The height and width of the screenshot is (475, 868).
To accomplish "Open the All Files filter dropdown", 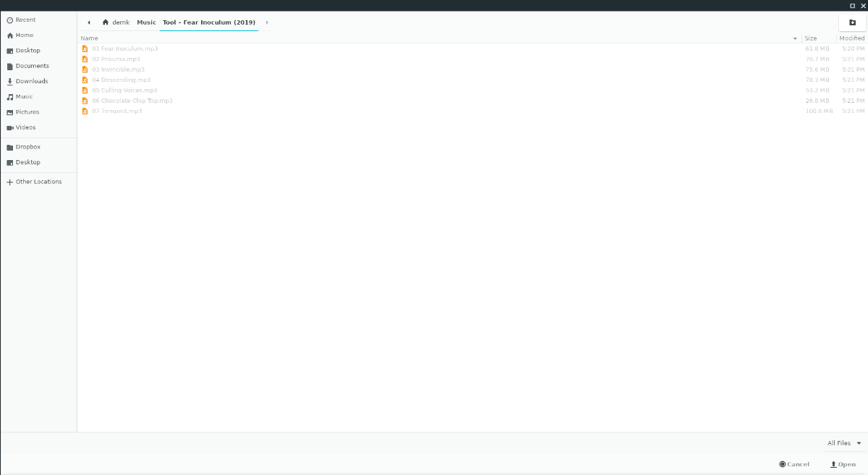I will (844, 443).
